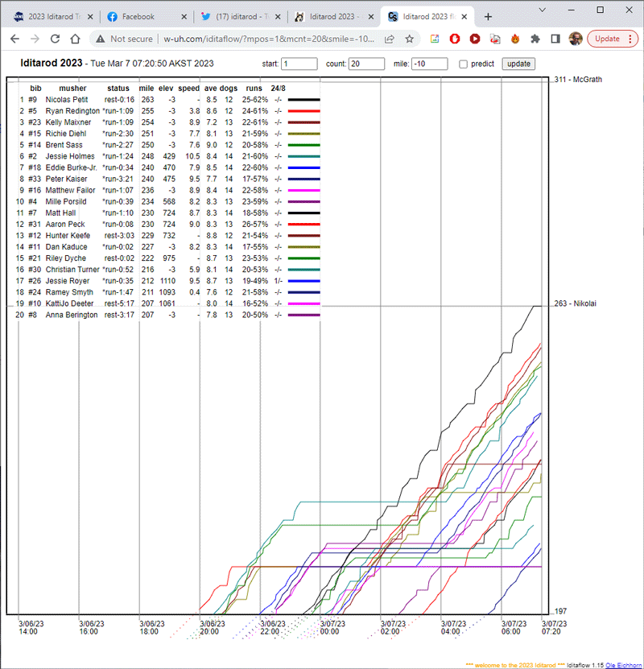The width and height of the screenshot is (644, 669).
Task: Switch to the Iditarod 2023 tab with the dog icon
Action: click(334, 17)
